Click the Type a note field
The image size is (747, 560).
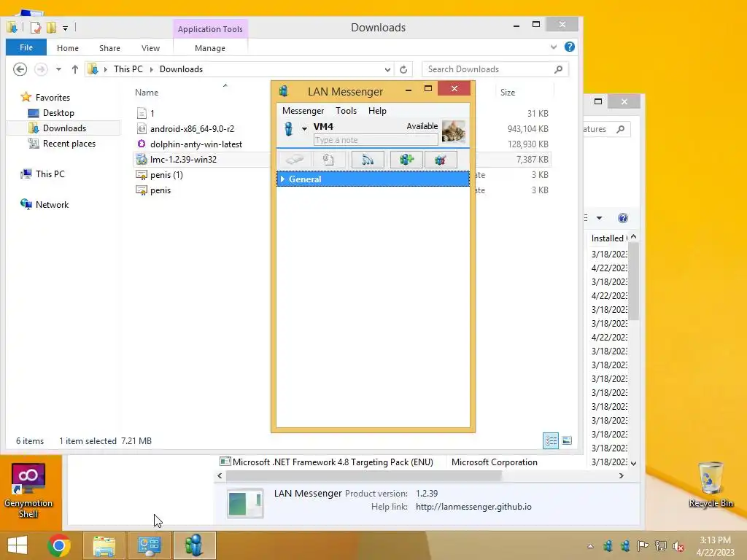point(376,140)
